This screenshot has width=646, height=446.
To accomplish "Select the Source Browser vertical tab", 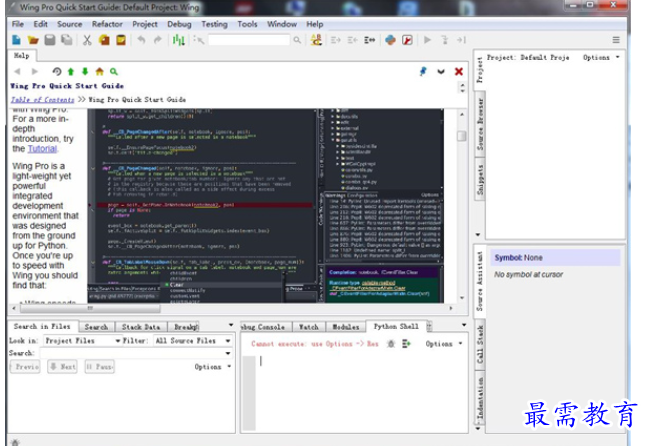I will coord(480,124).
